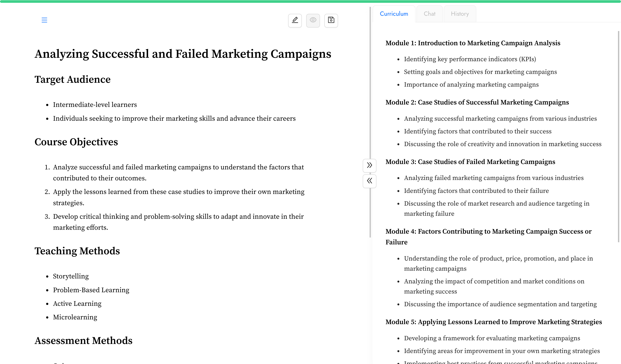This screenshot has width=621, height=364.
Task: Click the Course Objectives heading
Action: coord(76,142)
